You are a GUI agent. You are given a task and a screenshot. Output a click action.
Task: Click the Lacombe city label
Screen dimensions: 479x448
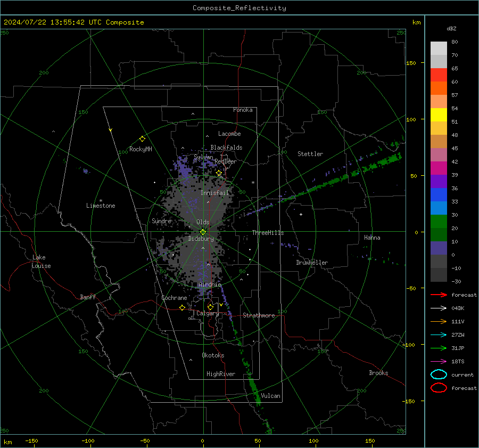pyautogui.click(x=229, y=134)
